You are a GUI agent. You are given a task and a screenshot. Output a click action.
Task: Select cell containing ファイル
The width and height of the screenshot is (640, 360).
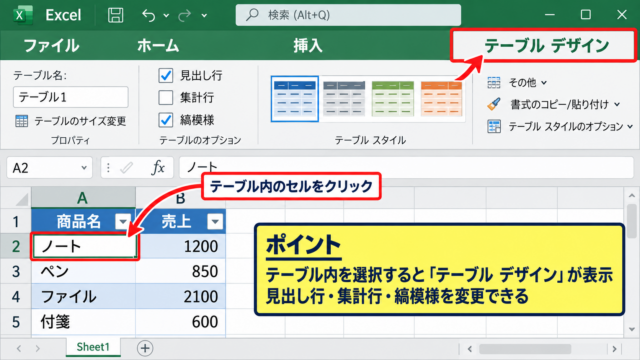84,296
